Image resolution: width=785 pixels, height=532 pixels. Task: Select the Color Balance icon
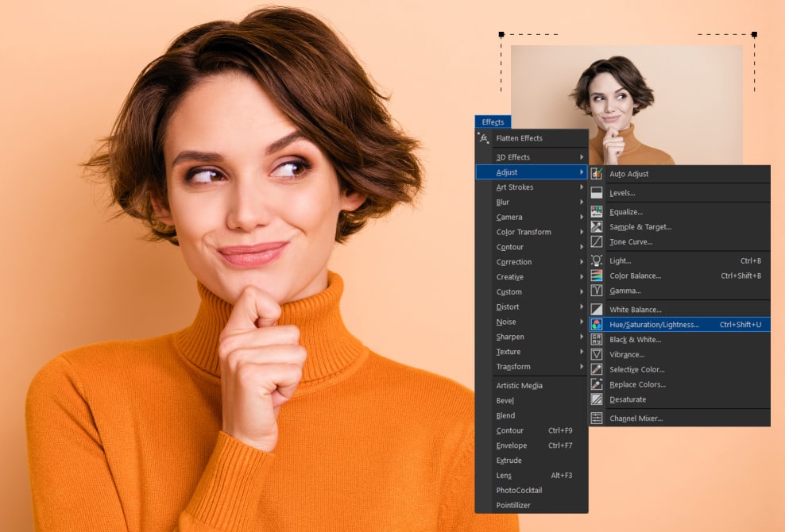tap(597, 276)
